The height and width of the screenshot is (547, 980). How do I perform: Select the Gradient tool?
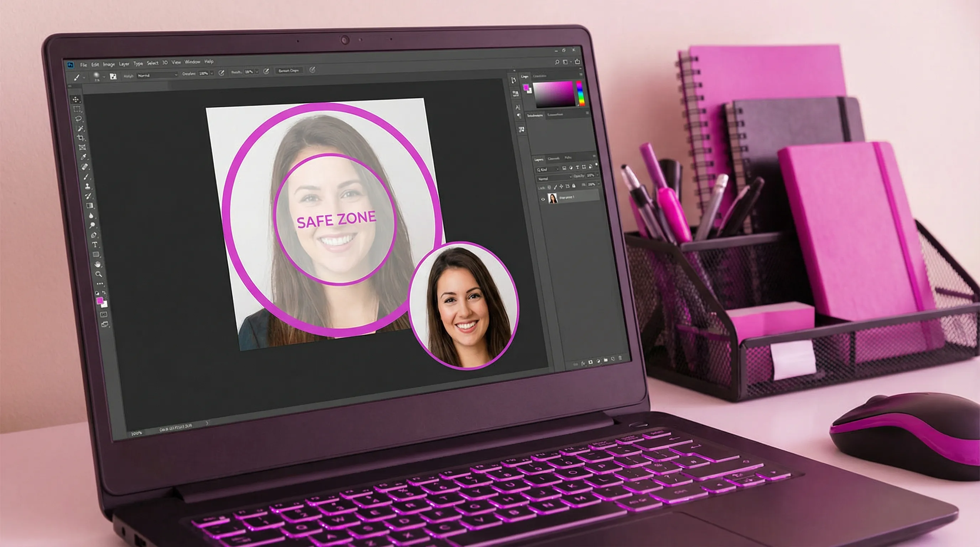pyautogui.click(x=90, y=205)
